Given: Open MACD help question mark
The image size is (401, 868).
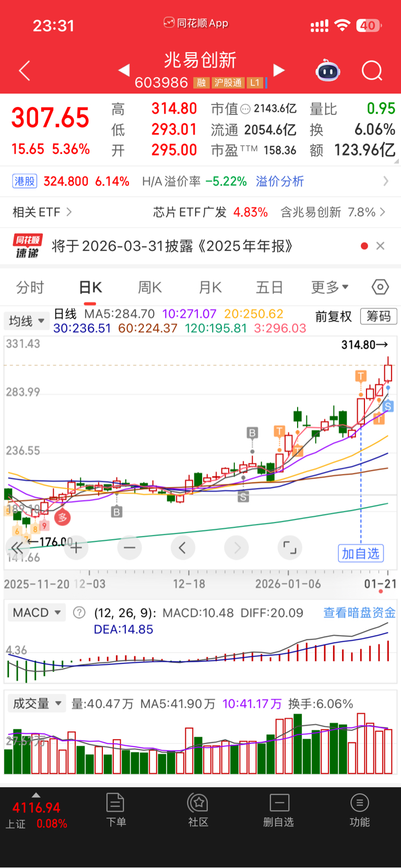Looking at the screenshot, I should [x=79, y=612].
